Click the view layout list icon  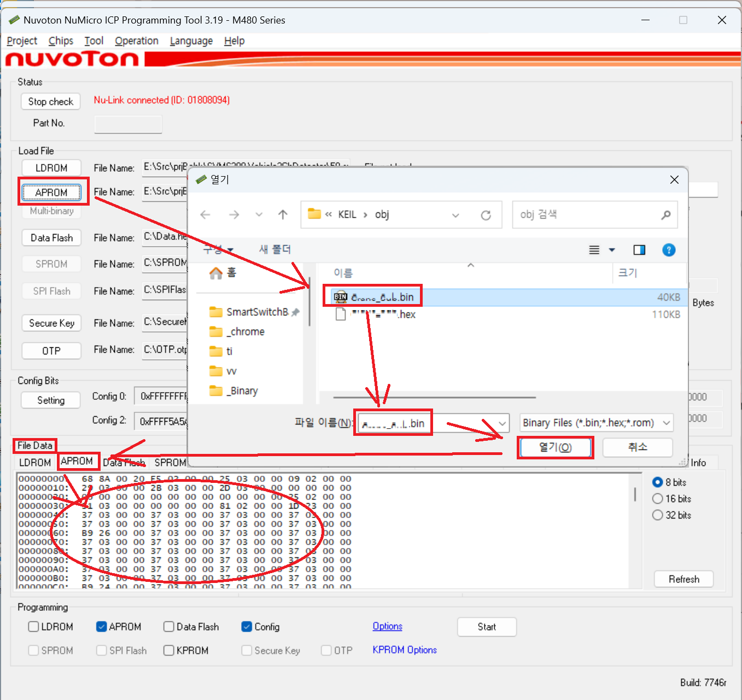pyautogui.click(x=594, y=250)
